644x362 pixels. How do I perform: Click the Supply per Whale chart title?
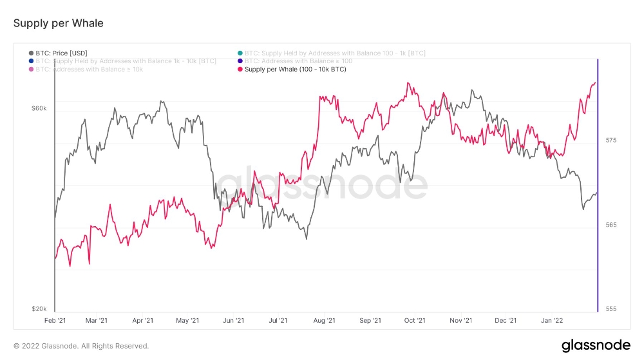pyautogui.click(x=59, y=23)
